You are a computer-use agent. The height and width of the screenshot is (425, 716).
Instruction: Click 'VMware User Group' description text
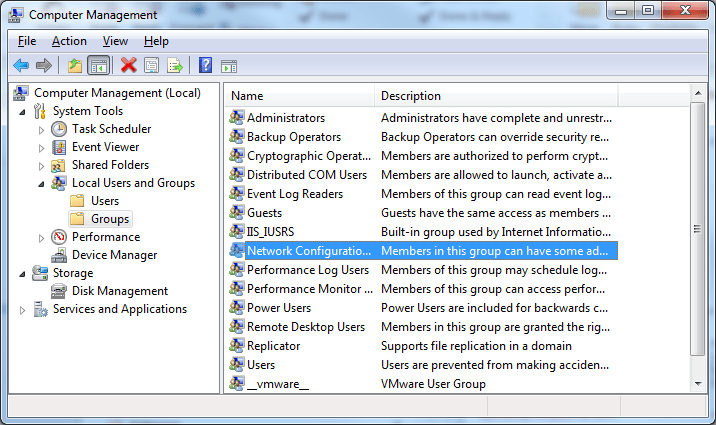point(433,384)
